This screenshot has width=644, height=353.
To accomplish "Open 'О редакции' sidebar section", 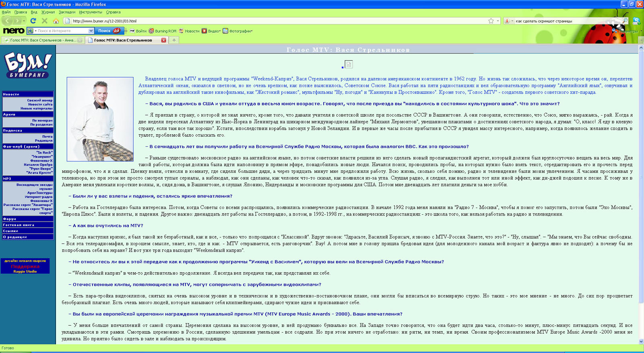I will click(28, 237).
